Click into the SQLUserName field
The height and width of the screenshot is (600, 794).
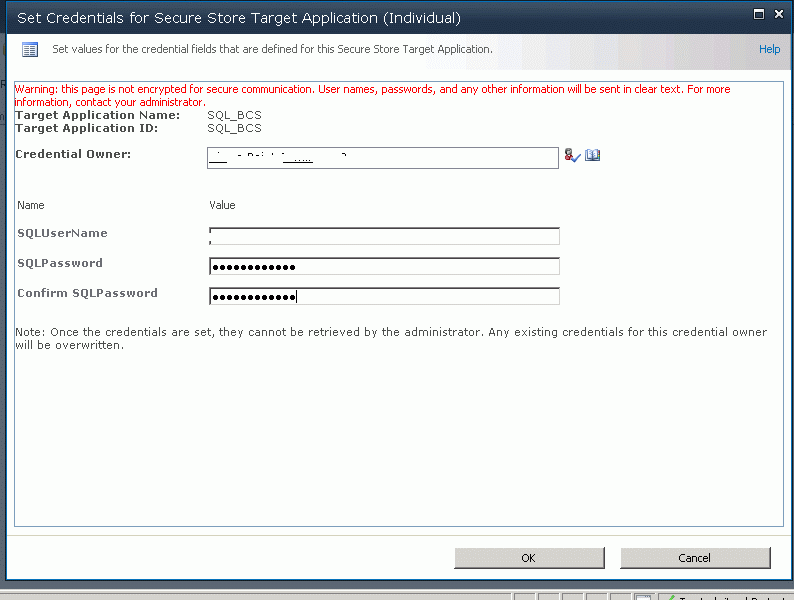[384, 236]
